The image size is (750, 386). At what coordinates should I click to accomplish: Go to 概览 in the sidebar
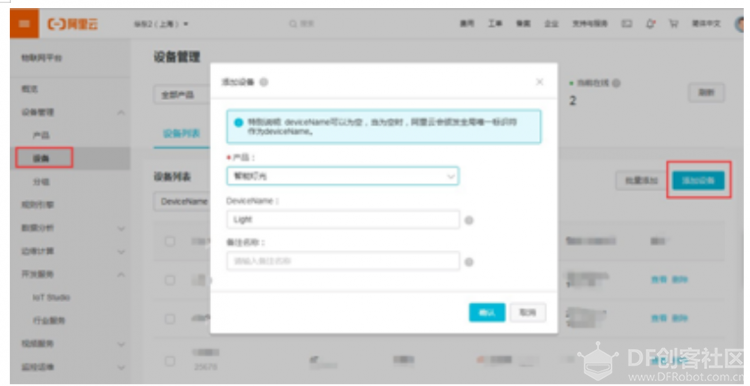(x=30, y=89)
